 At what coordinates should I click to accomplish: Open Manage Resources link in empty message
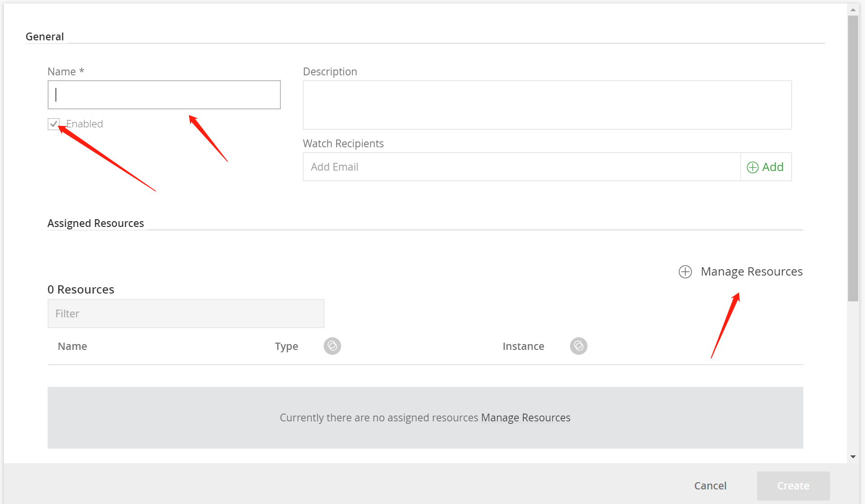tap(525, 417)
